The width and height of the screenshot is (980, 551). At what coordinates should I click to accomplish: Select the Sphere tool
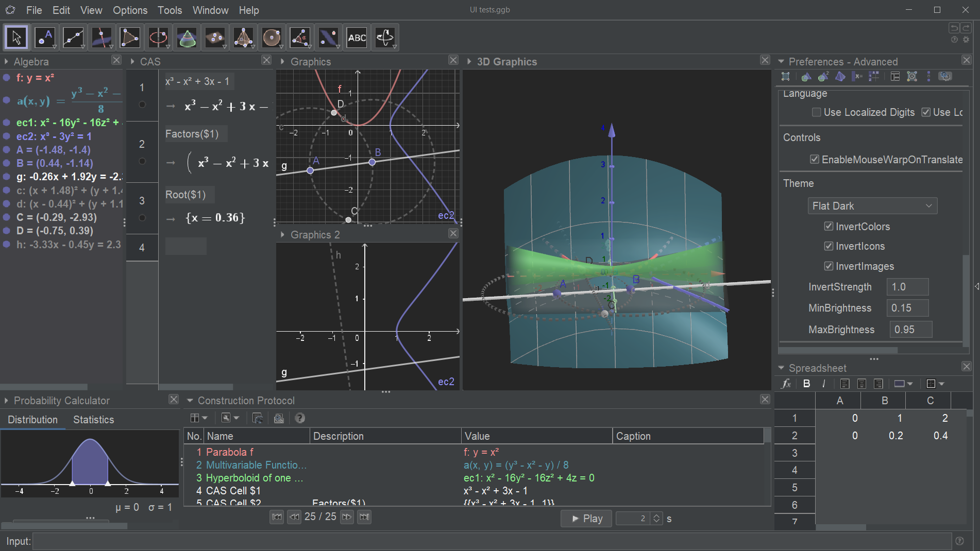click(x=272, y=38)
